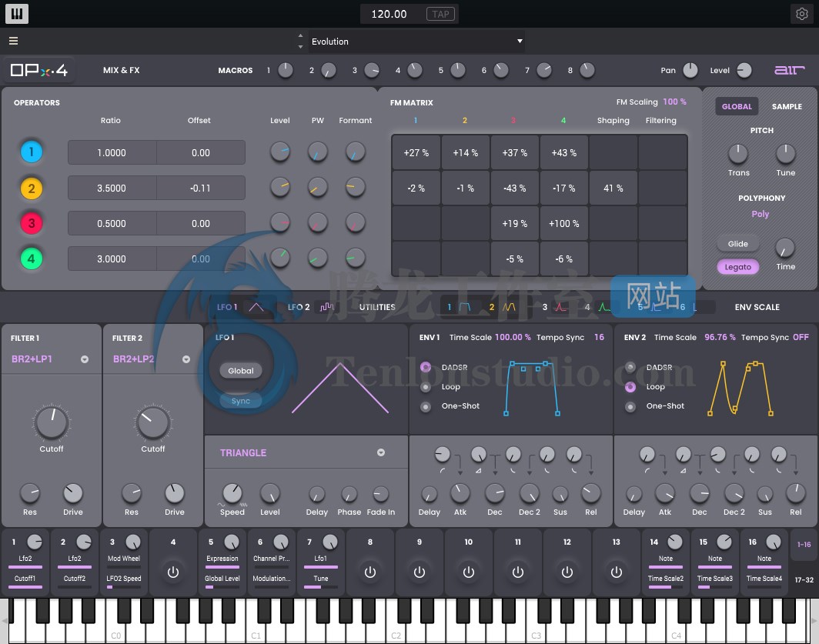Change ENV 2 Tempo Sync OFF value
Screen dimensions: 819x644
click(801, 338)
